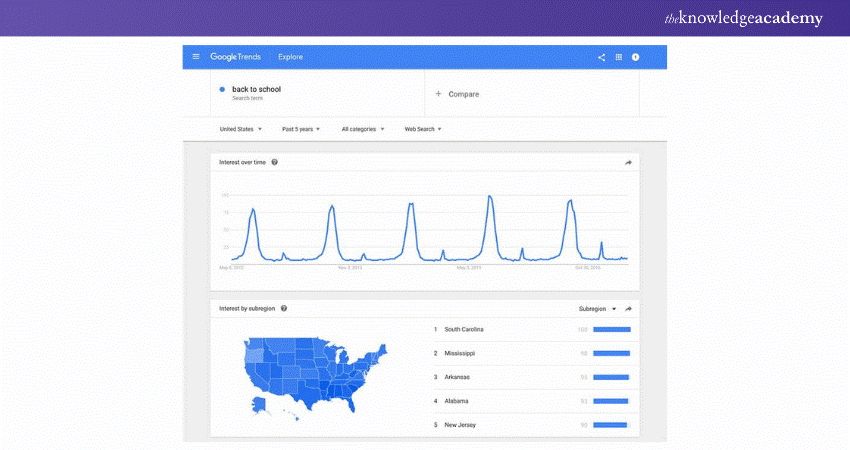850x450 pixels.
Task: Open the United States region dropdown
Action: 240,129
